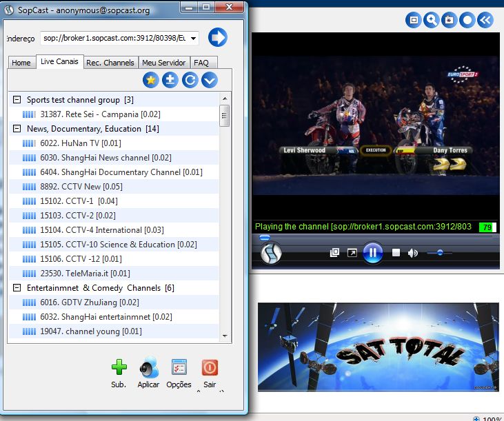Select channel 6032. ShangHai entertainmnet

[x=114, y=317]
